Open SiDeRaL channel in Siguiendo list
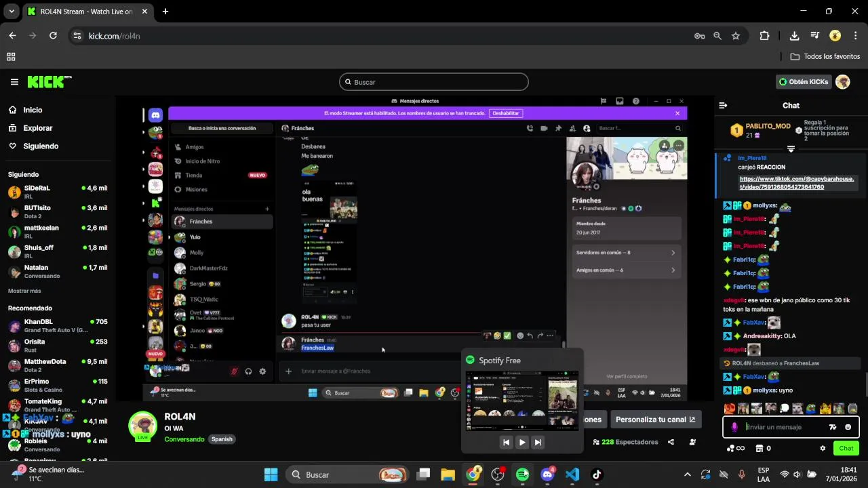 (x=58, y=192)
